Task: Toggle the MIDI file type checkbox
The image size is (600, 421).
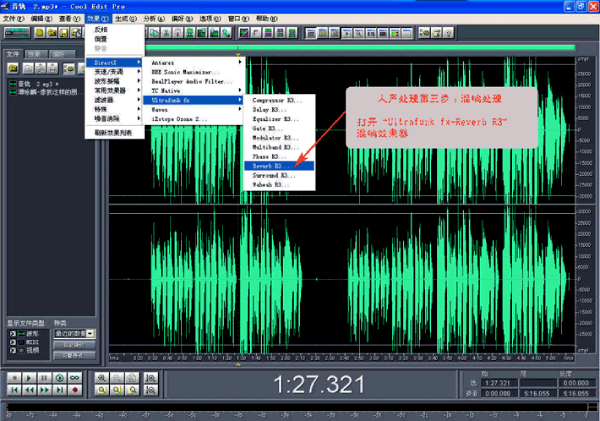Action: click(x=10, y=343)
